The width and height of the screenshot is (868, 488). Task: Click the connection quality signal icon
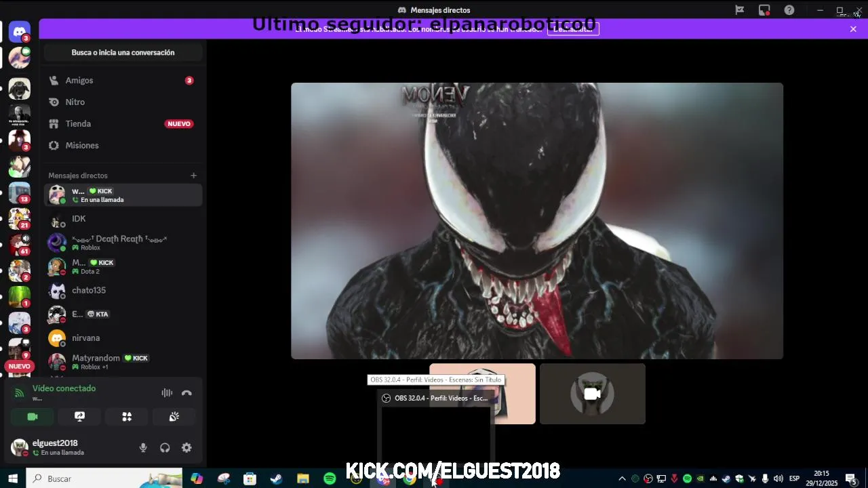(x=19, y=392)
